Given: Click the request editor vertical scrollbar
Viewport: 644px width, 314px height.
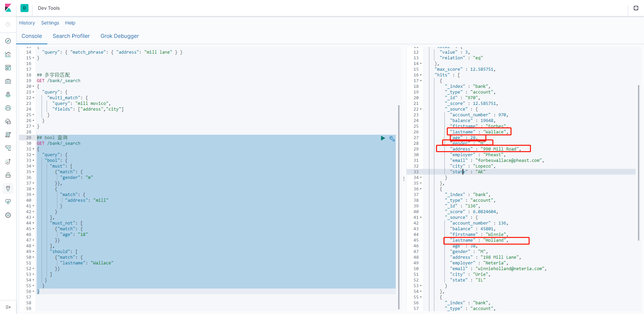Looking at the screenshot, I should [398, 207].
